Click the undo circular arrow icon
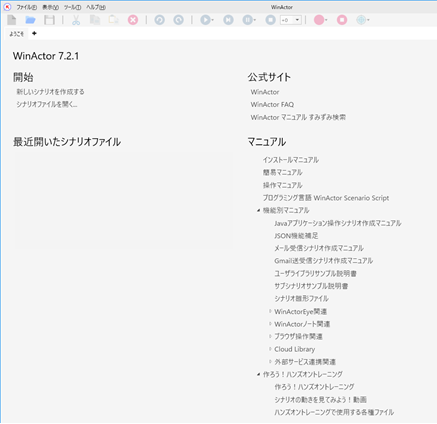Screen dimensions: 437x424 pyautogui.click(x=159, y=20)
